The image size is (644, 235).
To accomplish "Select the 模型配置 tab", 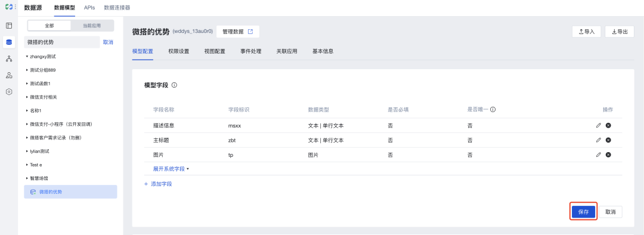I will pyautogui.click(x=143, y=51).
